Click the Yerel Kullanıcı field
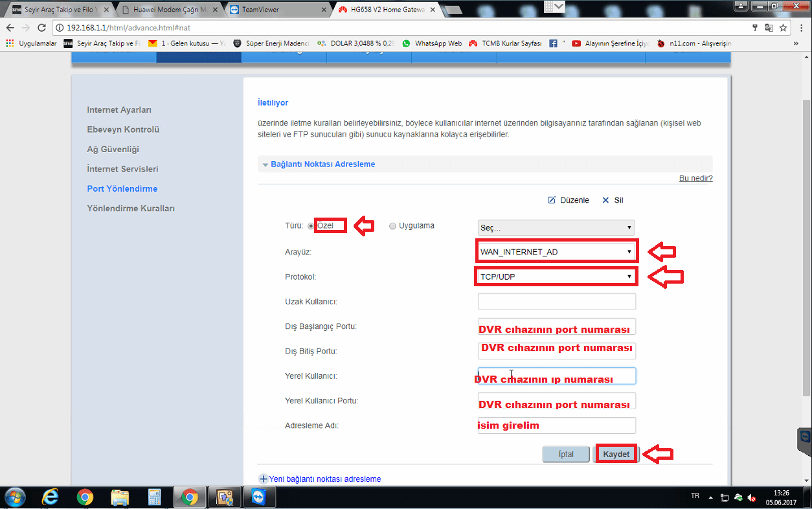 tap(556, 376)
